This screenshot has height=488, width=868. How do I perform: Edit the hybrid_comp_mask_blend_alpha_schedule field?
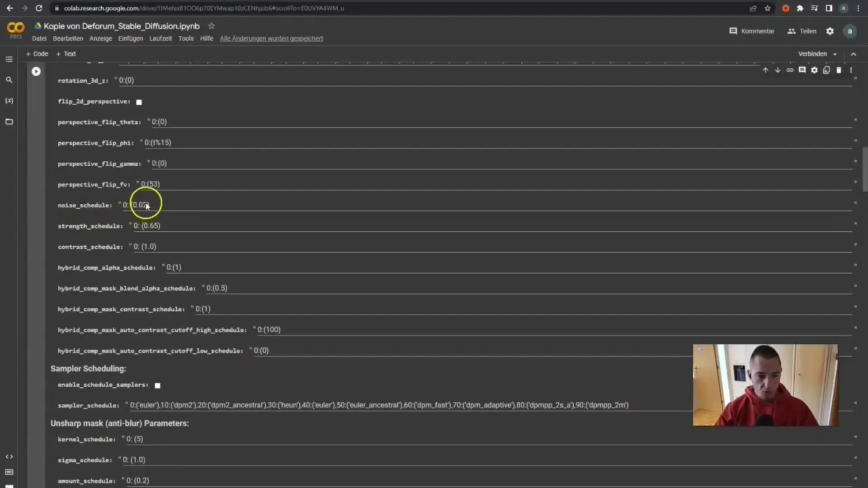[x=528, y=288]
